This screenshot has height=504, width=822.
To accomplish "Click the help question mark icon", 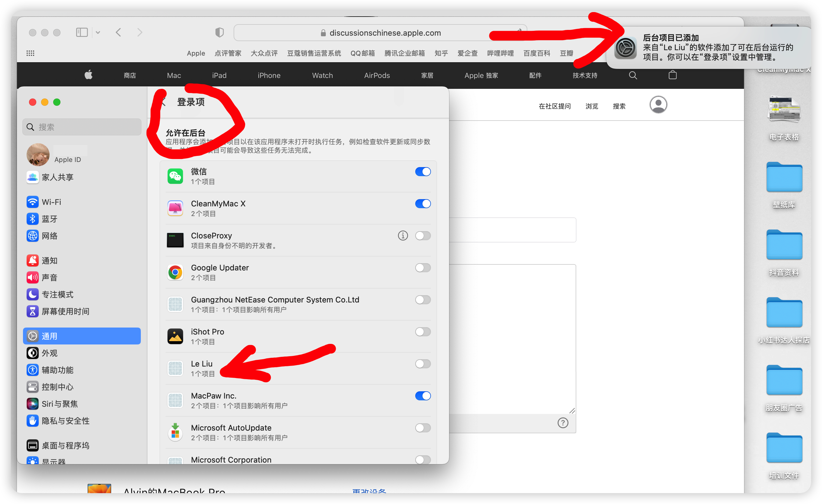I will (x=563, y=423).
